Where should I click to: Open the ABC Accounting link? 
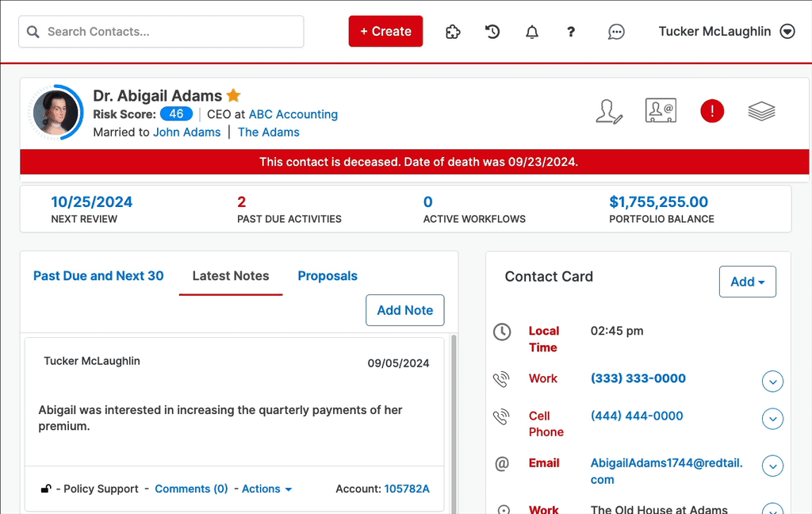[293, 114]
